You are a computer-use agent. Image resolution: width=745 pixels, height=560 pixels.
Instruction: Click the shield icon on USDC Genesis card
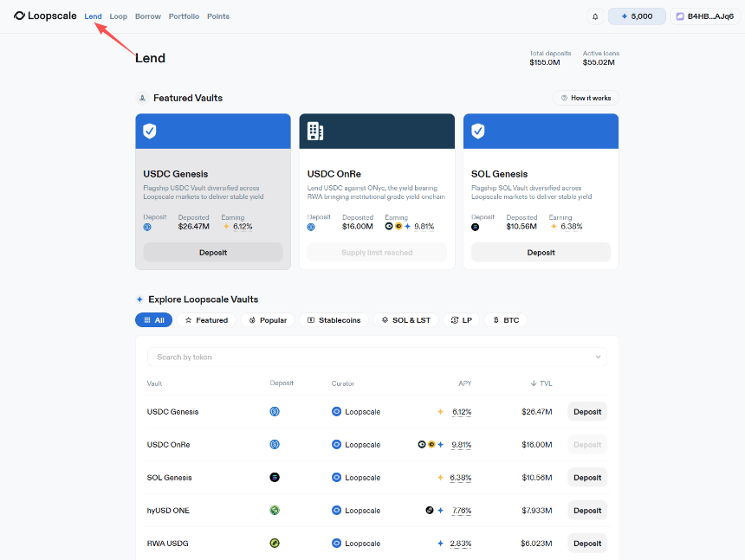coord(150,131)
